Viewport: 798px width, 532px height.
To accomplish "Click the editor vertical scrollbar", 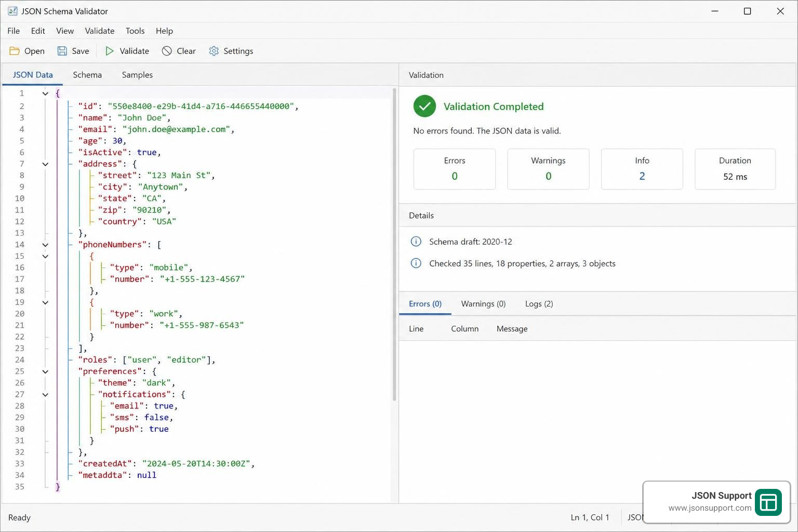I will (394, 245).
